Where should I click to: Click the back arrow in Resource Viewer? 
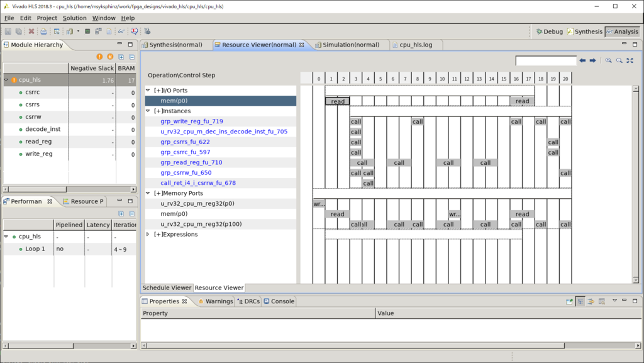pyautogui.click(x=582, y=60)
